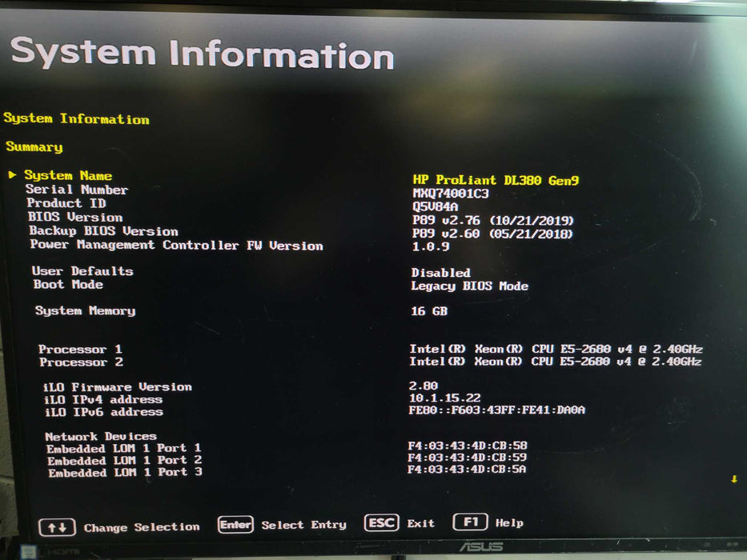
Task: Click the Boot Mode setting label
Action: point(68,285)
